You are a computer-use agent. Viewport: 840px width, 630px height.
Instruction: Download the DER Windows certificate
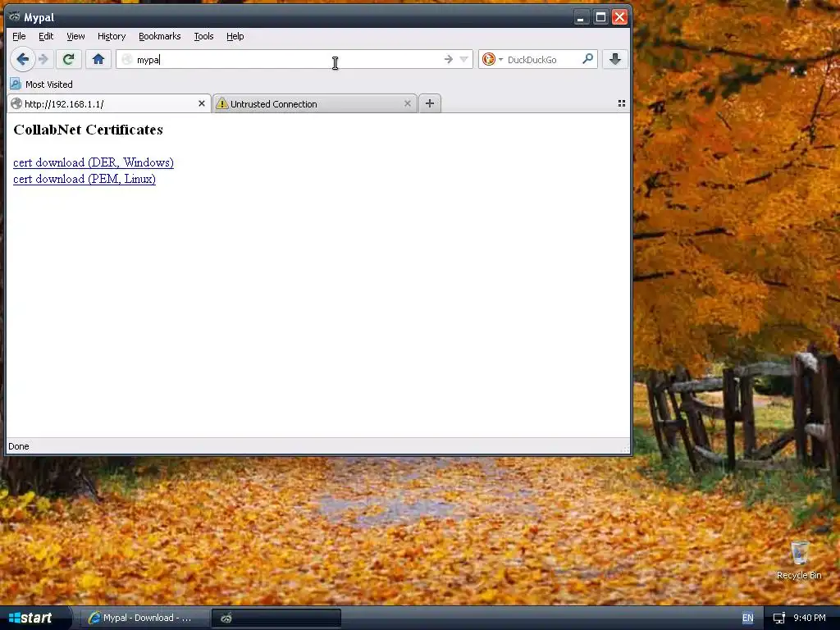pos(94,162)
